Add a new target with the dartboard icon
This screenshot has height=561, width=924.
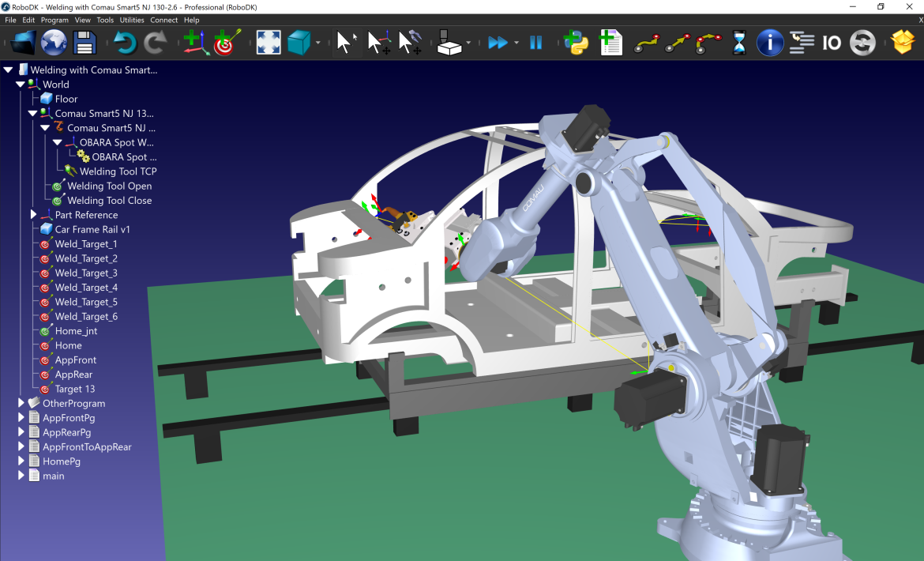pyautogui.click(x=227, y=43)
